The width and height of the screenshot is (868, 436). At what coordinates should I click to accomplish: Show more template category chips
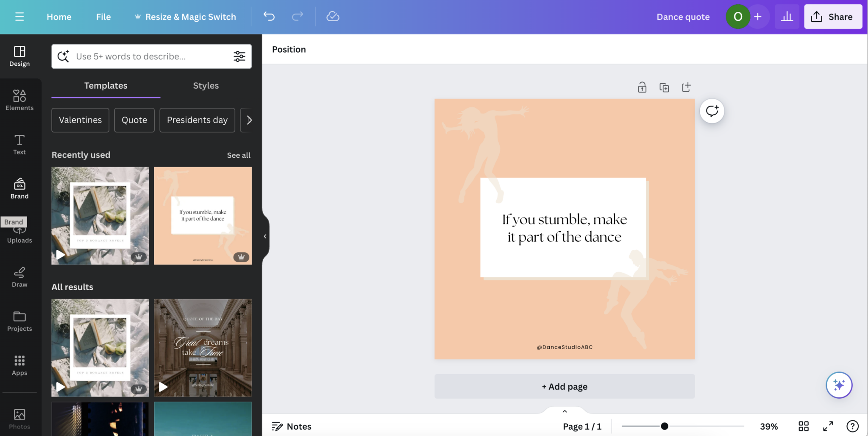(x=249, y=120)
